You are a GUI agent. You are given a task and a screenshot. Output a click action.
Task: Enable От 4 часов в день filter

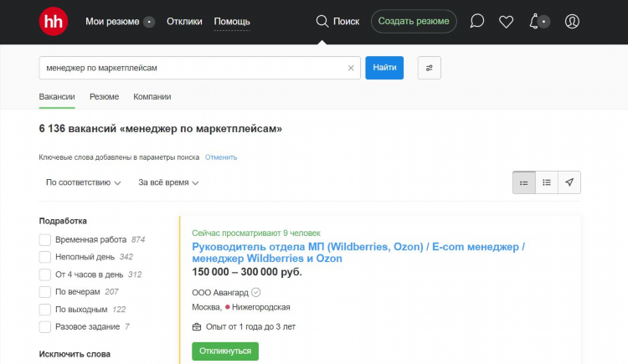pos(45,274)
